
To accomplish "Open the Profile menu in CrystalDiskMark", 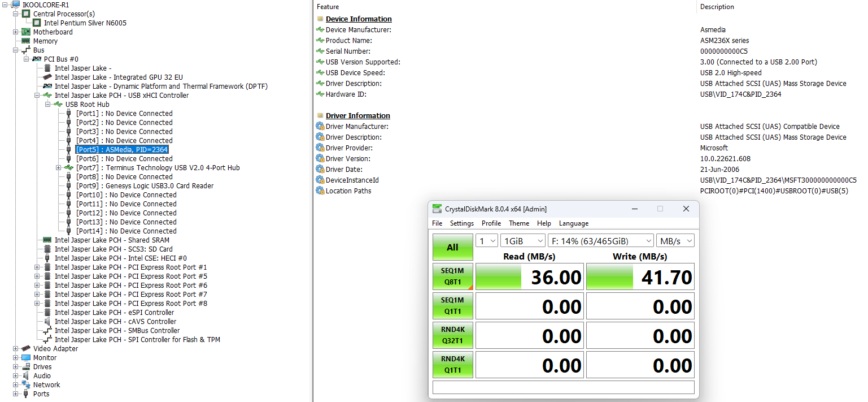I will click(491, 223).
